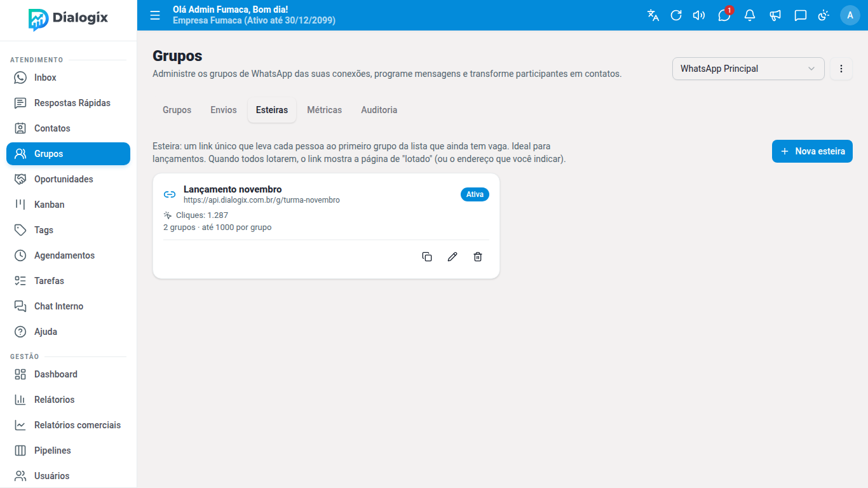Toggle the sound volume icon
The width and height of the screenshot is (868, 488).
pos(699,15)
